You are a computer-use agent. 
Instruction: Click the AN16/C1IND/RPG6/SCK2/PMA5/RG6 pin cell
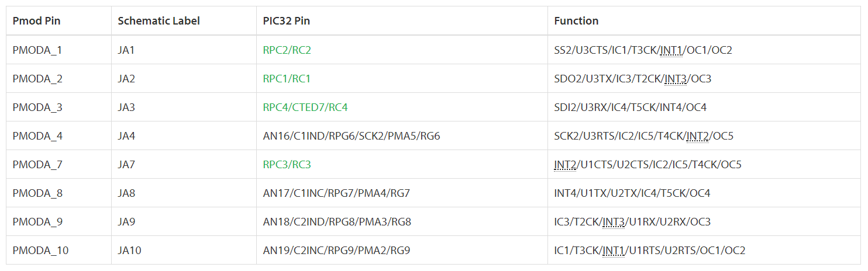pyautogui.click(x=351, y=136)
